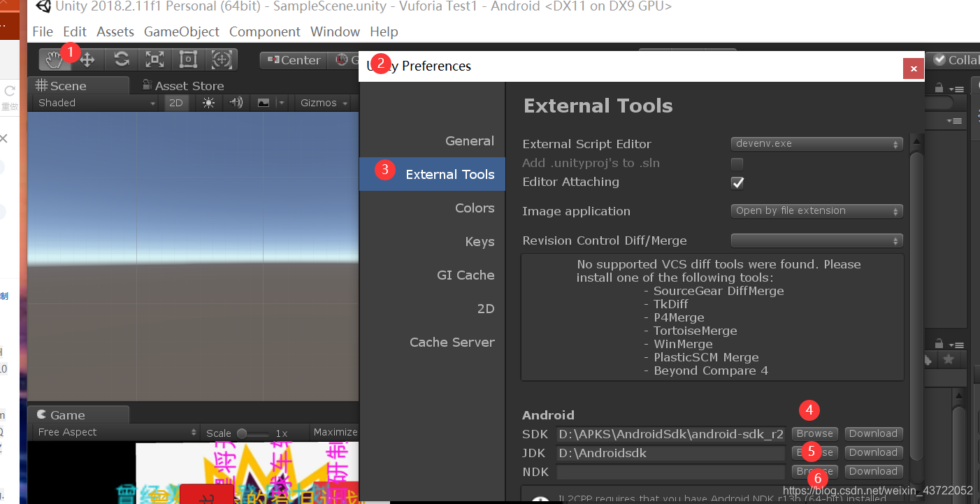Click Download button for NDK
Image resolution: width=980 pixels, height=504 pixels.
[x=874, y=471]
